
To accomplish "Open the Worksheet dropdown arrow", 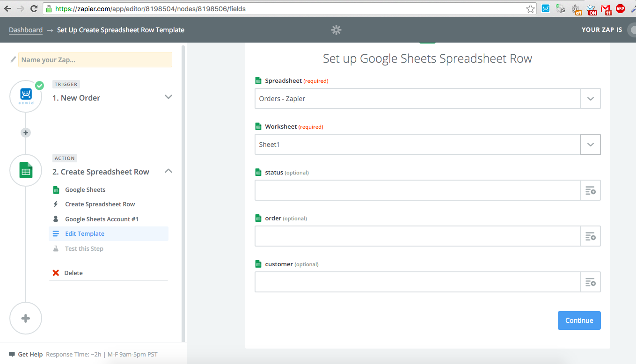I will 591,145.
